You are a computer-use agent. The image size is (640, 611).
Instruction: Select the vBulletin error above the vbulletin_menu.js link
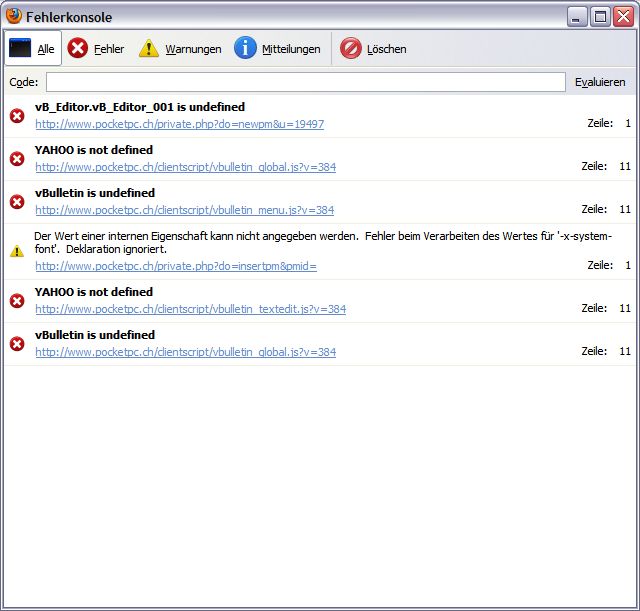pyautogui.click(x=95, y=193)
